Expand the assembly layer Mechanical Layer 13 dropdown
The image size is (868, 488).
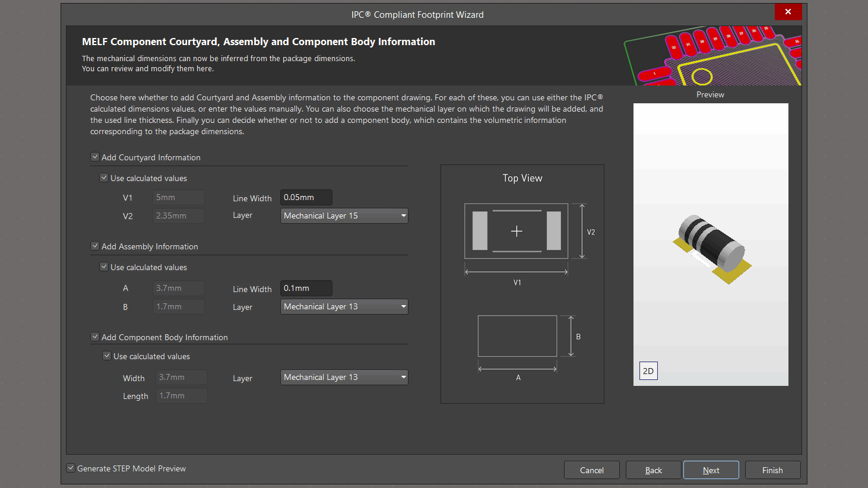point(344,306)
